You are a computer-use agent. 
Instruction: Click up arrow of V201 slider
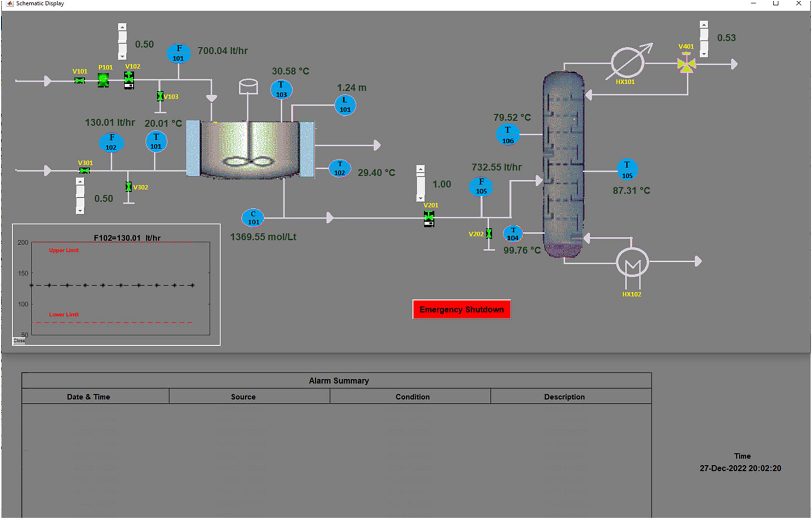420,169
